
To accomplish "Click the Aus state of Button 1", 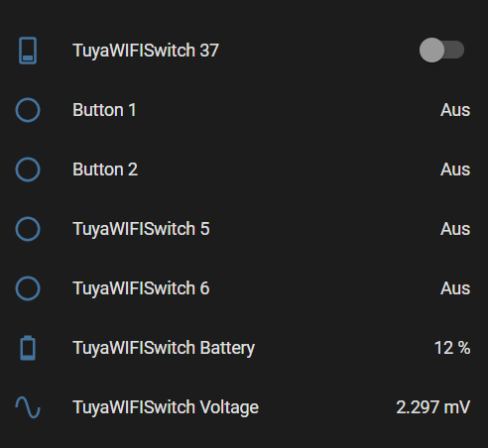I will 455,110.
